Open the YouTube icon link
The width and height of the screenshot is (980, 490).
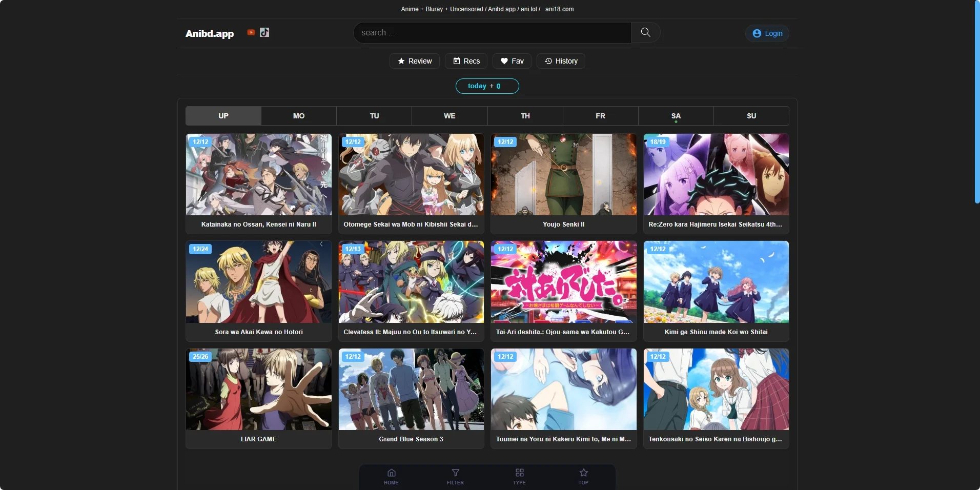pyautogui.click(x=251, y=32)
